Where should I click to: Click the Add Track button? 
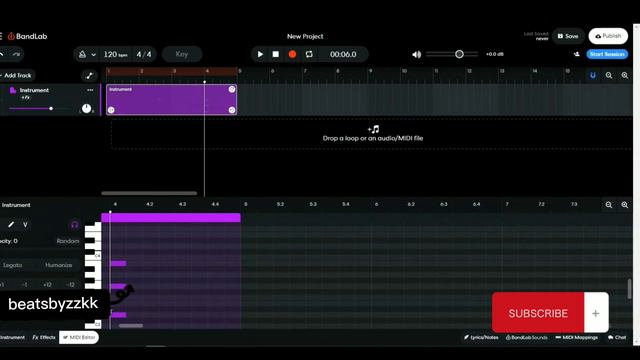coord(17,76)
